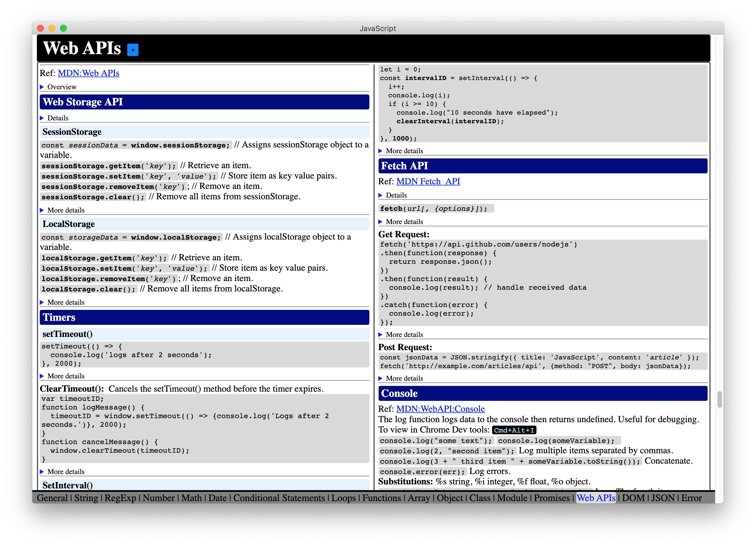This screenshot has width=756, height=546.
Task: Open the JSON tab
Action: pyautogui.click(x=663, y=498)
